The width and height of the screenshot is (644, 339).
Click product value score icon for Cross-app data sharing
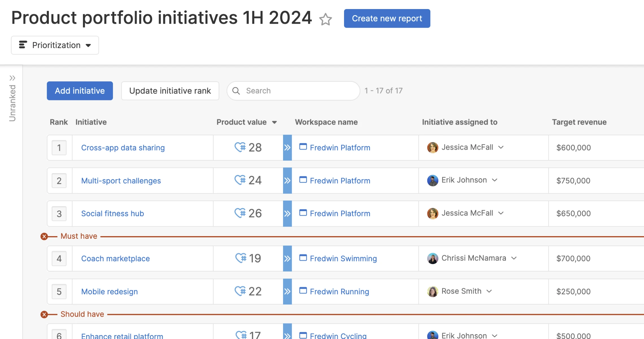pos(240,147)
